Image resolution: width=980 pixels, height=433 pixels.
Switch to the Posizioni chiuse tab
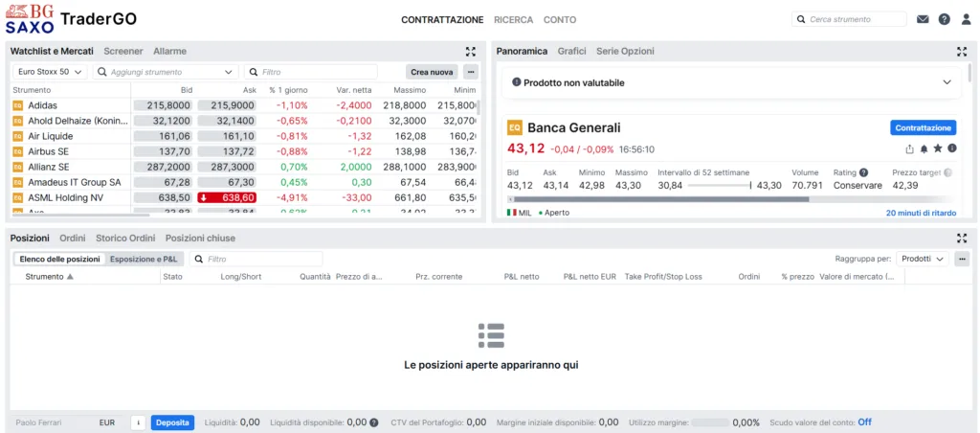(x=201, y=239)
